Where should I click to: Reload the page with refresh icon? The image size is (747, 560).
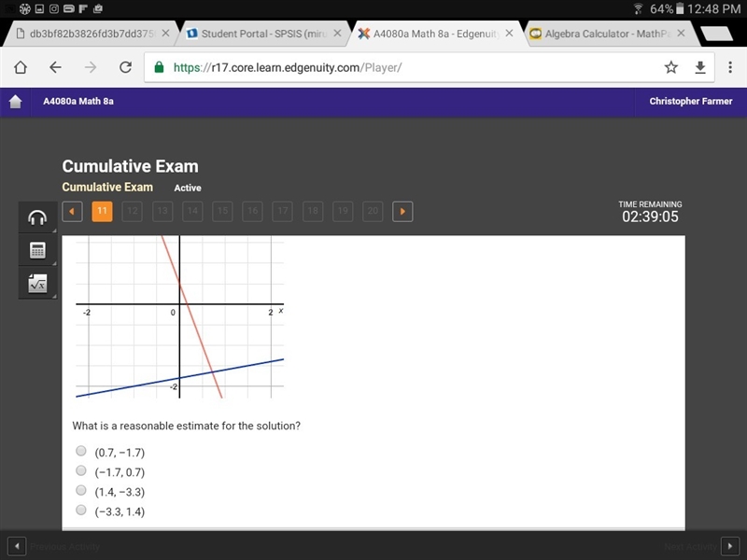click(125, 67)
